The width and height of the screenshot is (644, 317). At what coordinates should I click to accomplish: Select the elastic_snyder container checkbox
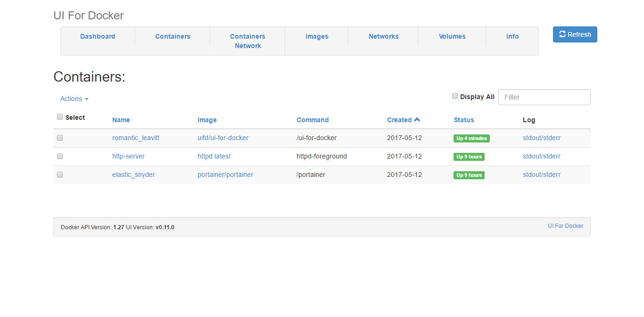[60, 175]
